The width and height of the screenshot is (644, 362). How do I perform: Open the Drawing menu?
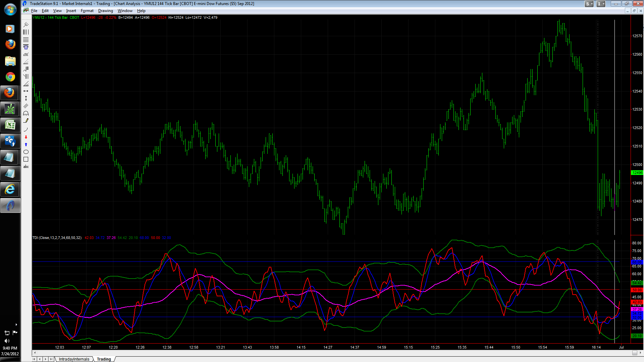[x=105, y=11]
